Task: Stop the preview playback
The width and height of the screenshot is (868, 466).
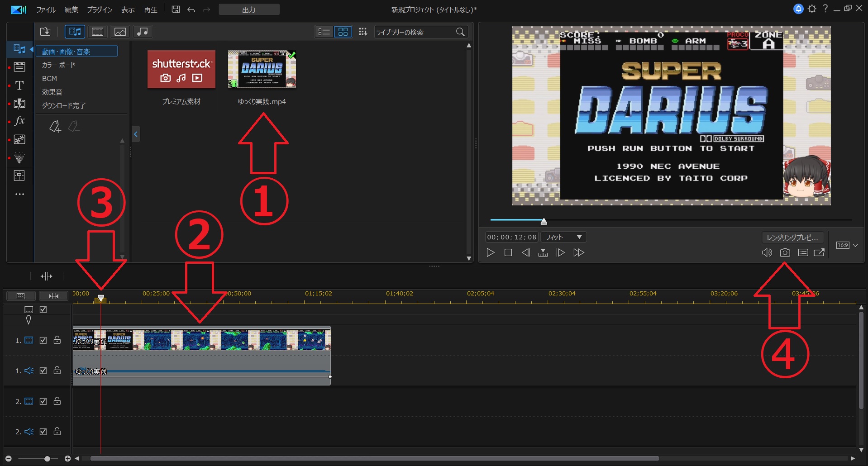Action: point(508,252)
